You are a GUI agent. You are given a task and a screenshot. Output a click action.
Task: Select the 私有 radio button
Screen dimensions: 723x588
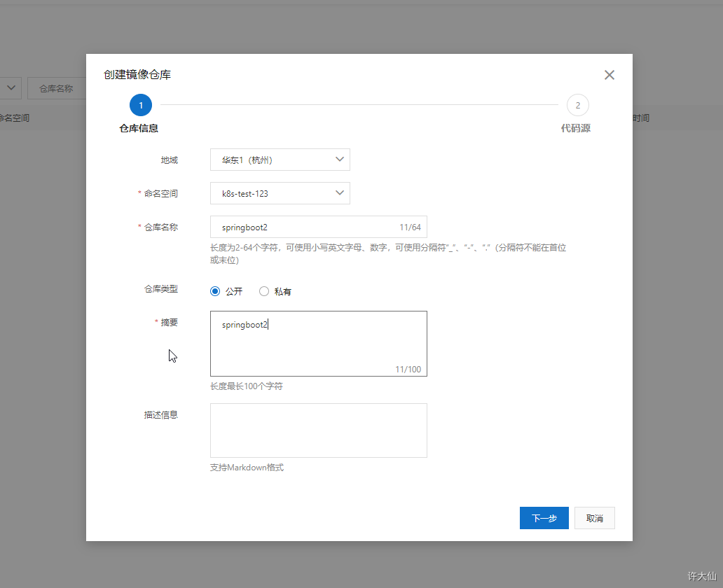tap(263, 291)
